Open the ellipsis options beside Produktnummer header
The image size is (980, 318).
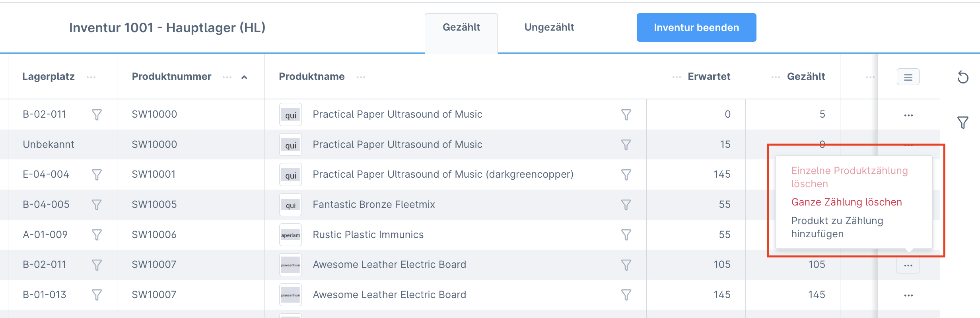pos(227,78)
